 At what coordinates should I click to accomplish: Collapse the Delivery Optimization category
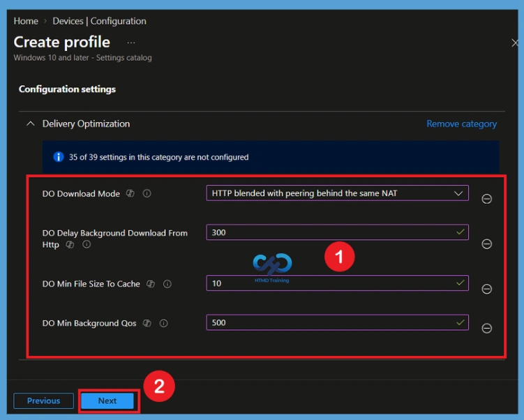coord(31,123)
